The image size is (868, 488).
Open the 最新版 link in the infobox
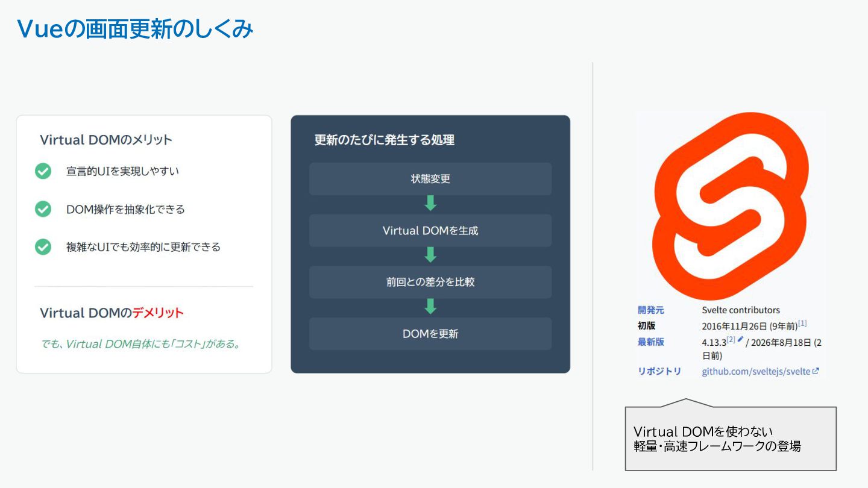(651, 342)
